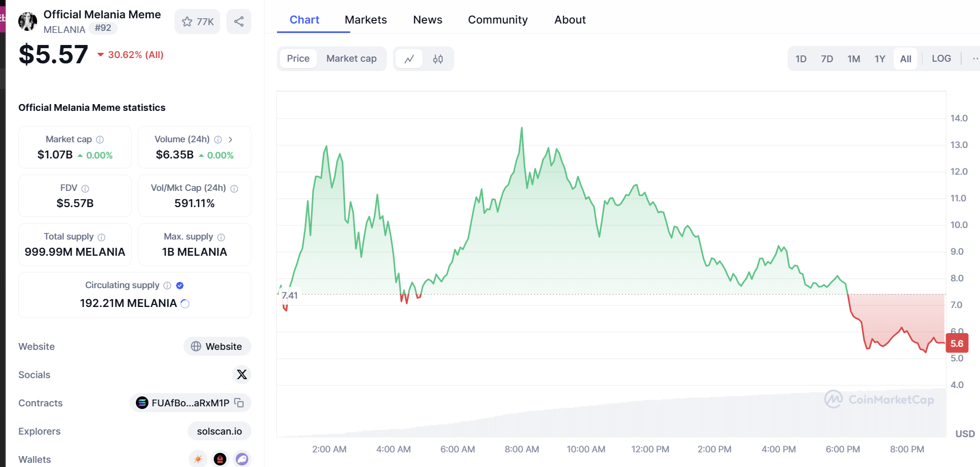Switch chart to candlestick view
This screenshot has width=980, height=467.
click(x=438, y=59)
